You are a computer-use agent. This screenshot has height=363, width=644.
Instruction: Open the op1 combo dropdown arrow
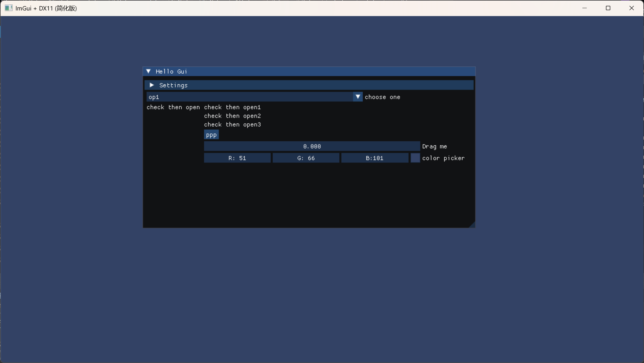click(358, 97)
